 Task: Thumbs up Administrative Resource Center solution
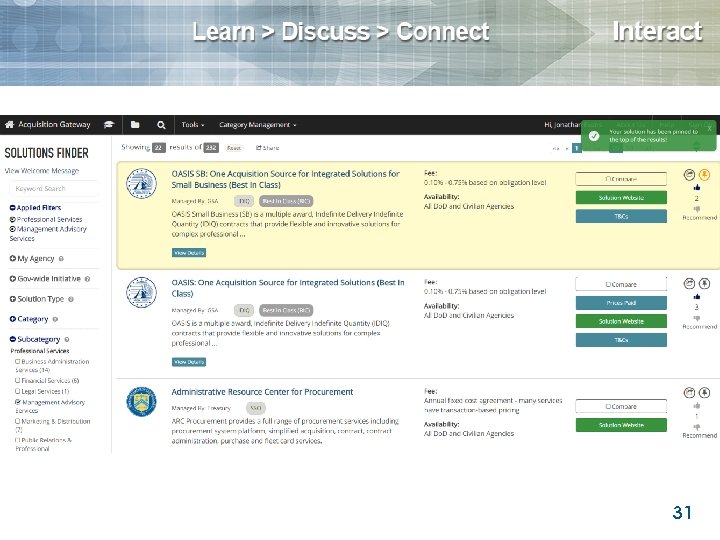(697, 405)
